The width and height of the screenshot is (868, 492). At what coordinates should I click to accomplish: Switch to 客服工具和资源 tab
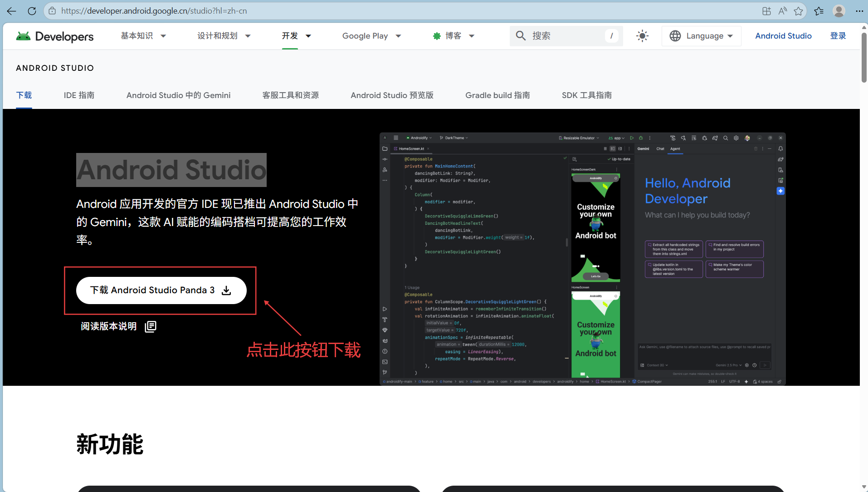[x=291, y=95]
